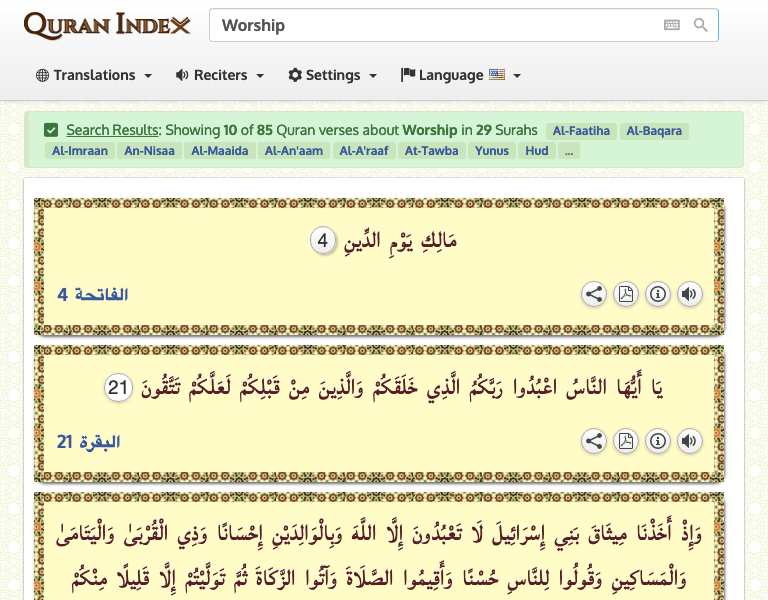Open the Reciters dropdown menu
This screenshot has height=600, width=768.
coord(220,75)
